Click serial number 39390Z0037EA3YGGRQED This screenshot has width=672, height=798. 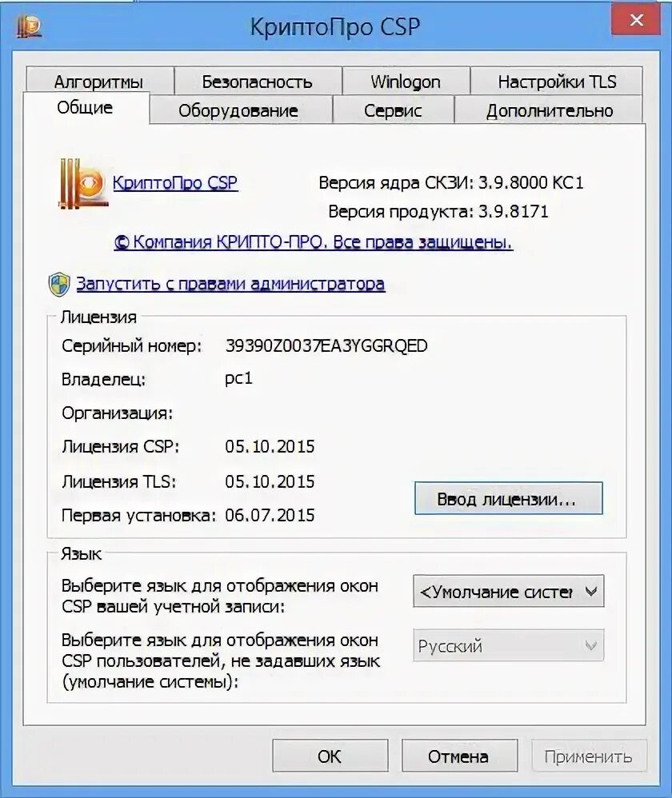pos(326,346)
